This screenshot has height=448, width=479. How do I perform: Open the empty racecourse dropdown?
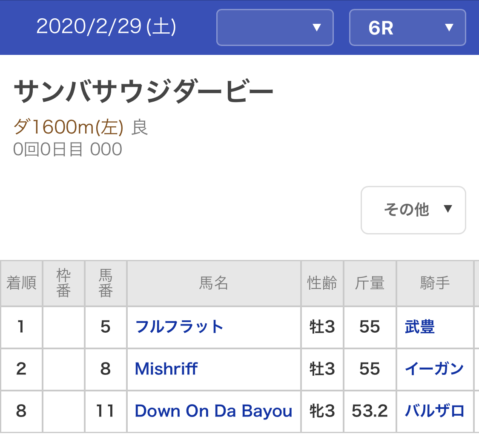coord(275,28)
